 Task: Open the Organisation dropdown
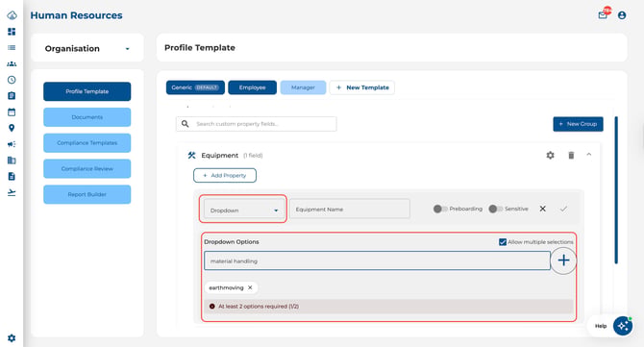[x=87, y=48]
